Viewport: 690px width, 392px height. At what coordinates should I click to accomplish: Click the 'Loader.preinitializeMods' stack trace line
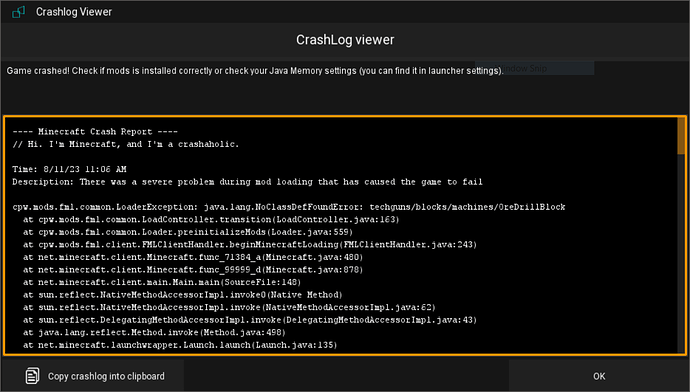[x=188, y=232]
